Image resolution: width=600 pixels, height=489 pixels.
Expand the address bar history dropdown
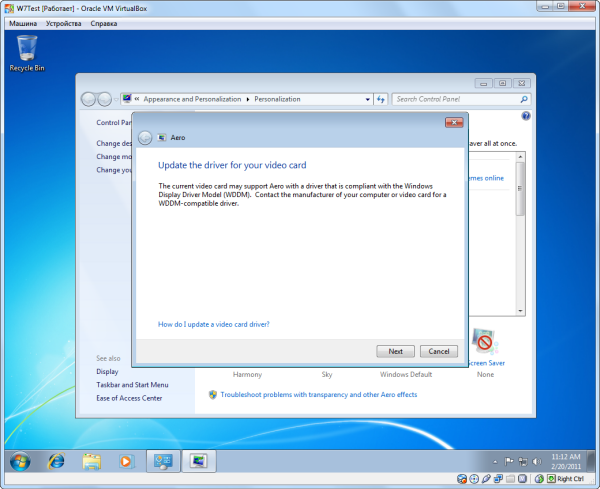point(367,99)
